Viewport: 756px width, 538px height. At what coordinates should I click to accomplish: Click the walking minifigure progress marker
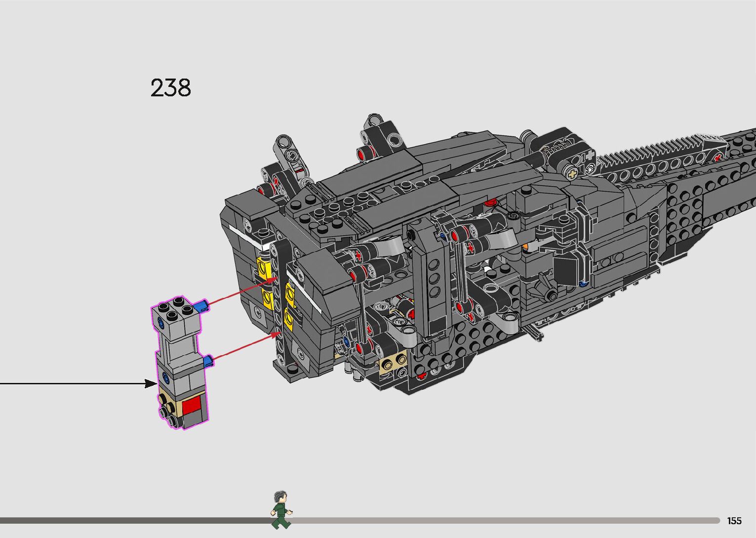click(x=280, y=510)
